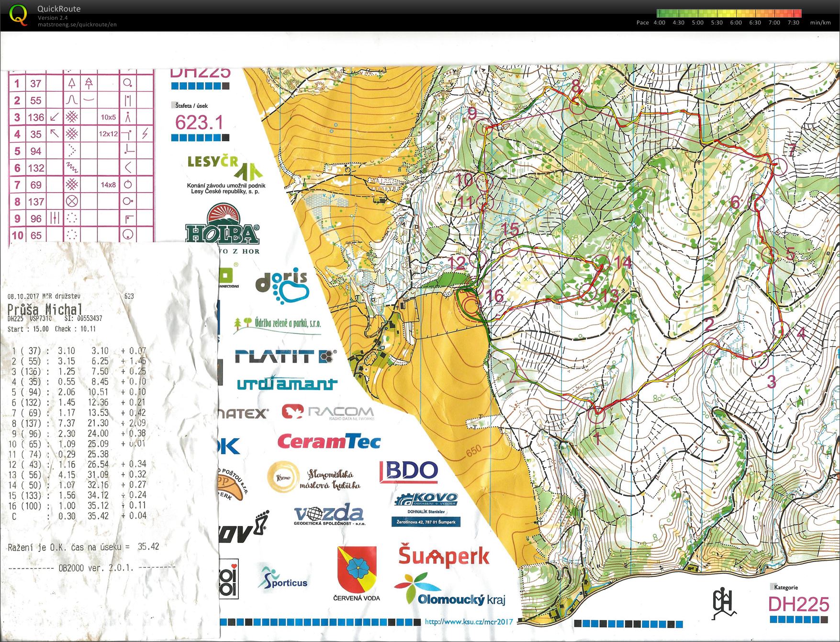Click control description row 3 code 136
Screen dimensions: 840x642
tap(36, 117)
